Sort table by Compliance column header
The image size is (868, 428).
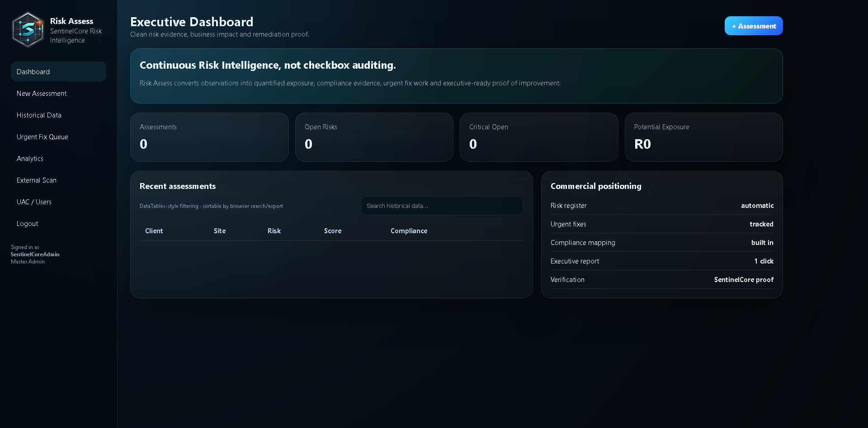tap(409, 231)
